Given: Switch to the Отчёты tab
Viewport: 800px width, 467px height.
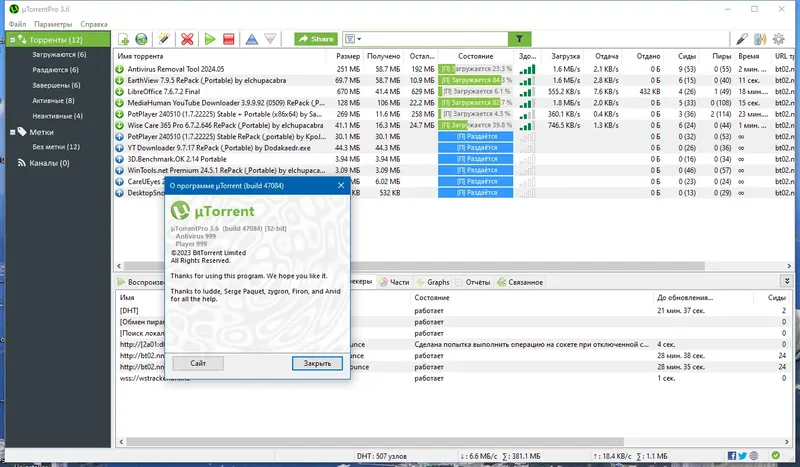Looking at the screenshot, I should 472,282.
